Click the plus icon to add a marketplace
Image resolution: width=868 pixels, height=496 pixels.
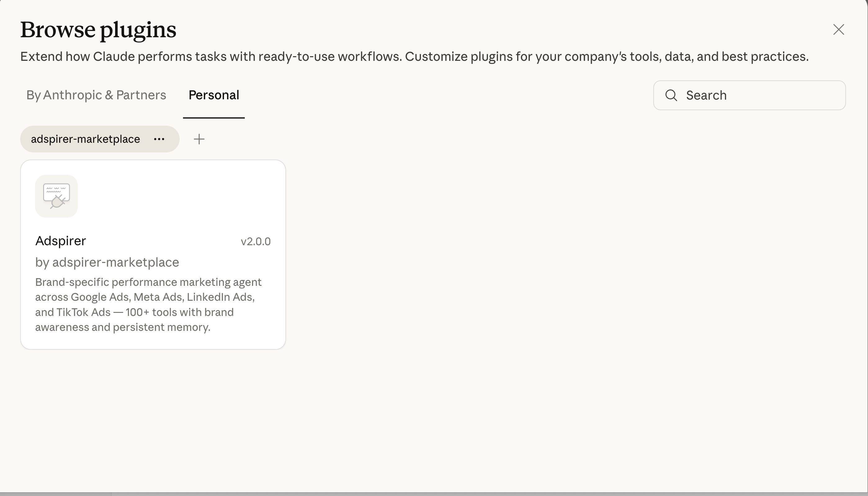(x=199, y=139)
